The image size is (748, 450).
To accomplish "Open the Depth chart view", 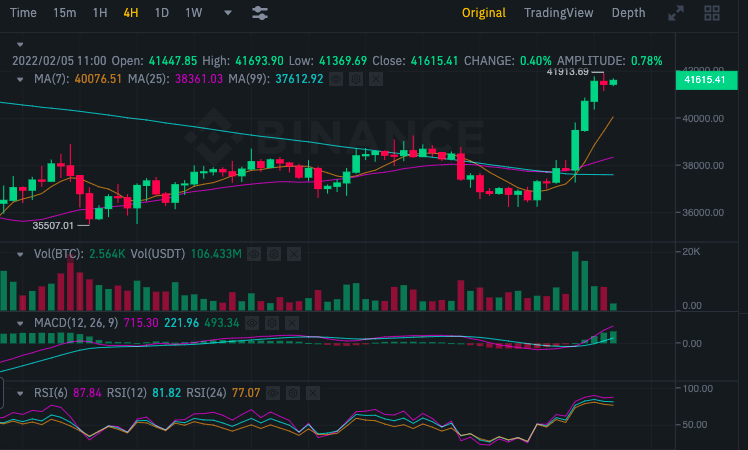I will point(628,13).
